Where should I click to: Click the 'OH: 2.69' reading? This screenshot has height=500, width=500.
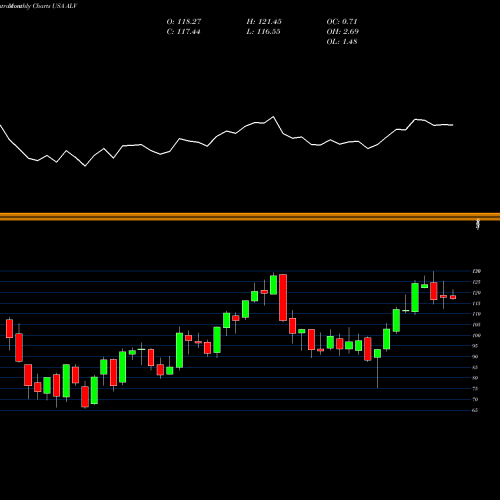342,32
